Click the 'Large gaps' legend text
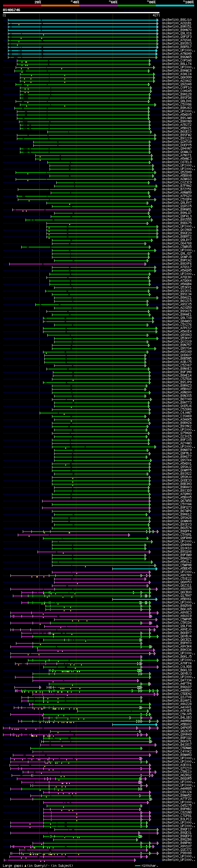 [13, 866]
